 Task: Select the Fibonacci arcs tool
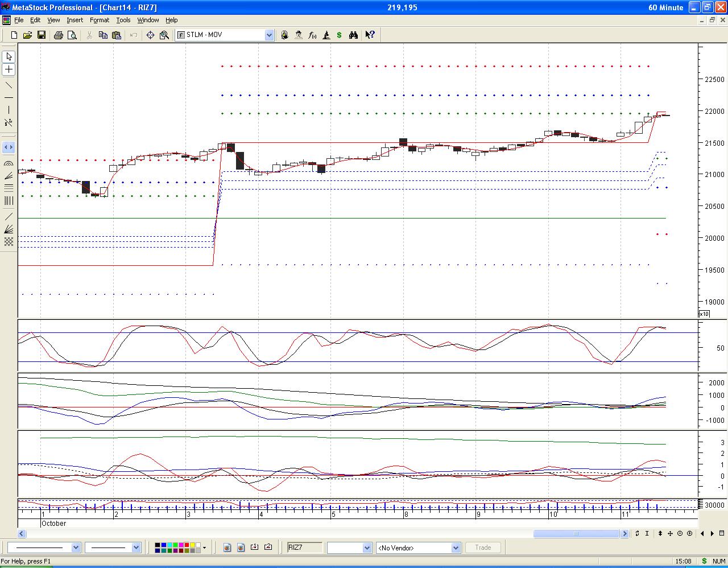9,164
